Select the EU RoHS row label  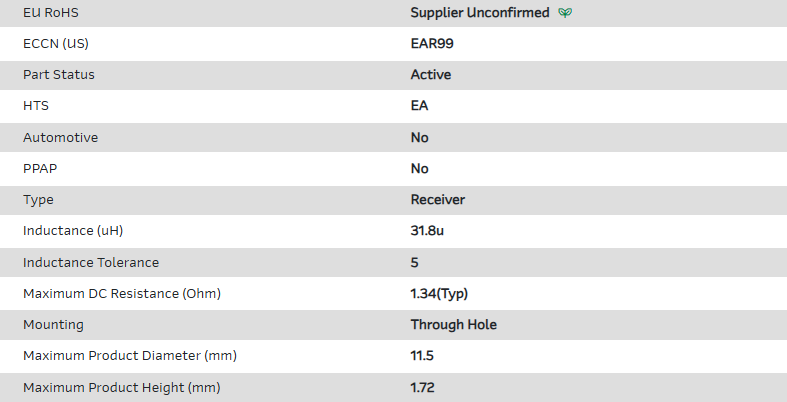(52, 13)
